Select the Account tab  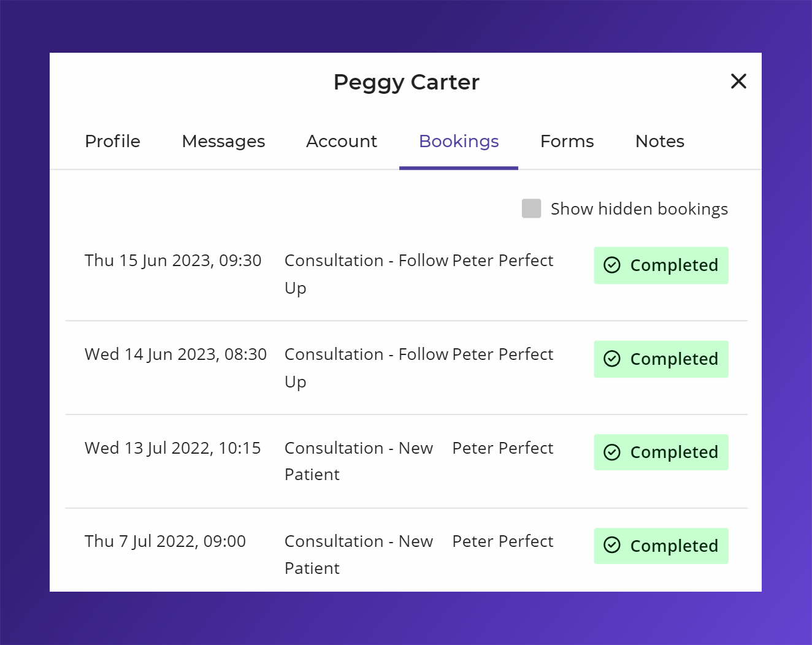tap(342, 142)
